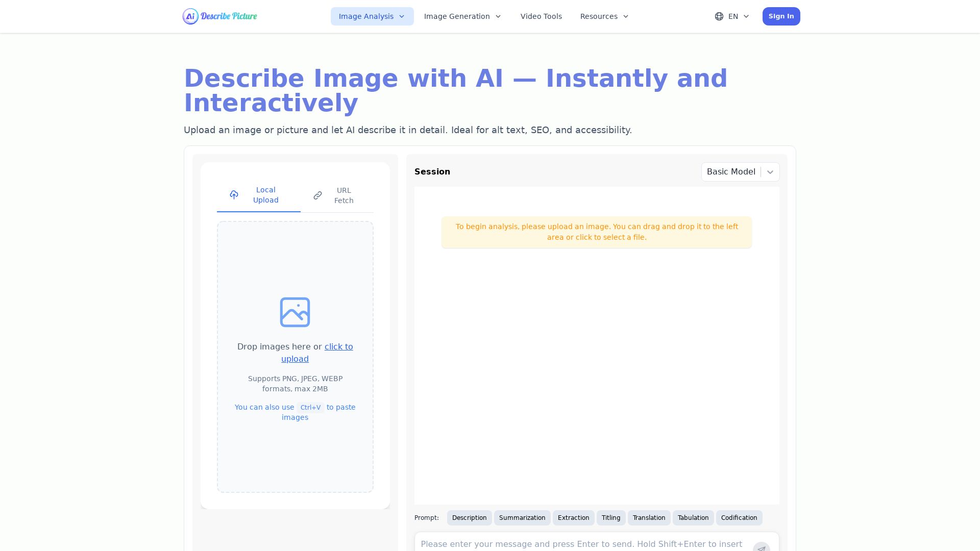Open the Basic Model selector dropdown

tap(740, 172)
